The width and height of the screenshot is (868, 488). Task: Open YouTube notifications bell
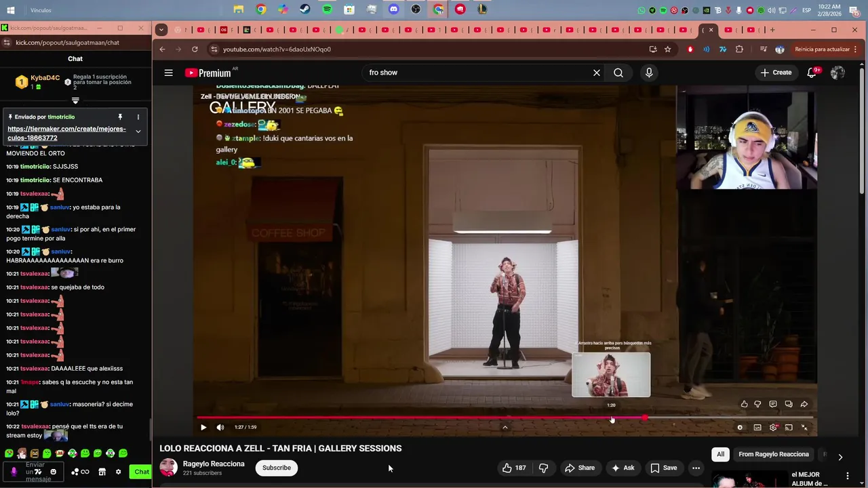[x=812, y=73]
